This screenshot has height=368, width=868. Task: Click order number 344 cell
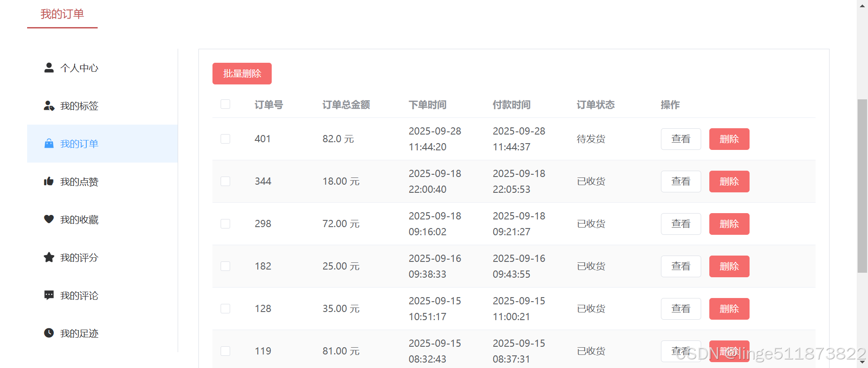tap(263, 182)
